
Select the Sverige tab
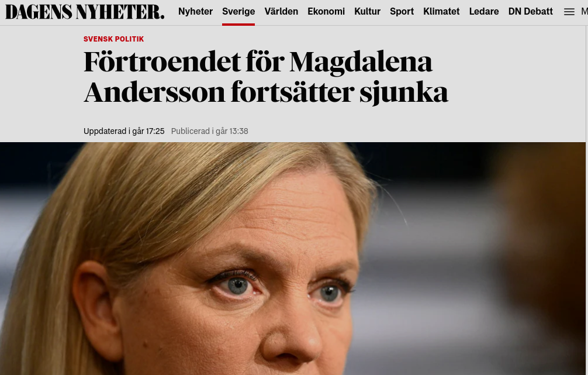pos(238,12)
